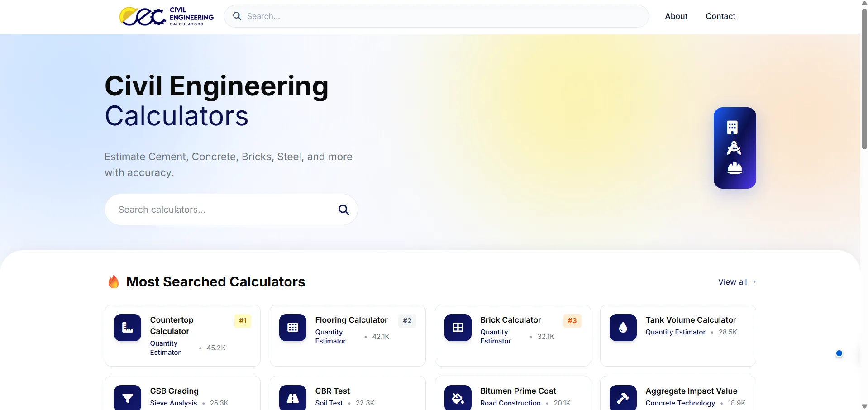
Task: Open the Tank Volume Calculator title link
Action: tap(691, 320)
